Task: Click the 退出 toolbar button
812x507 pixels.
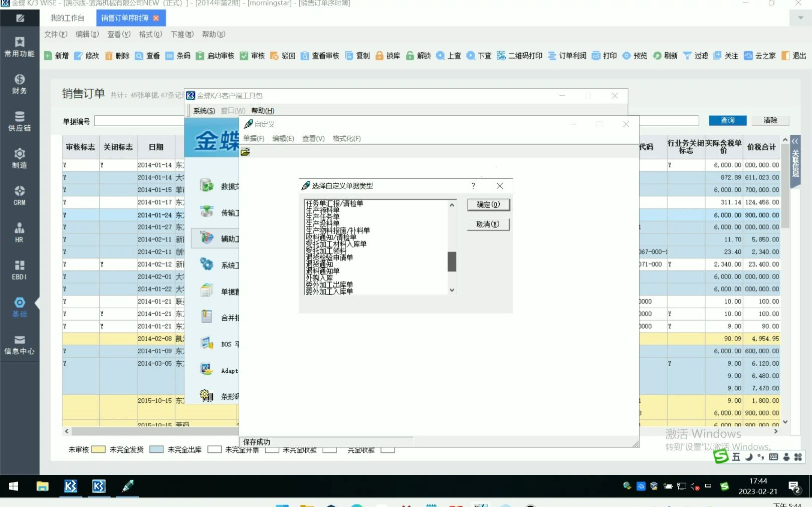Action: tap(794, 56)
